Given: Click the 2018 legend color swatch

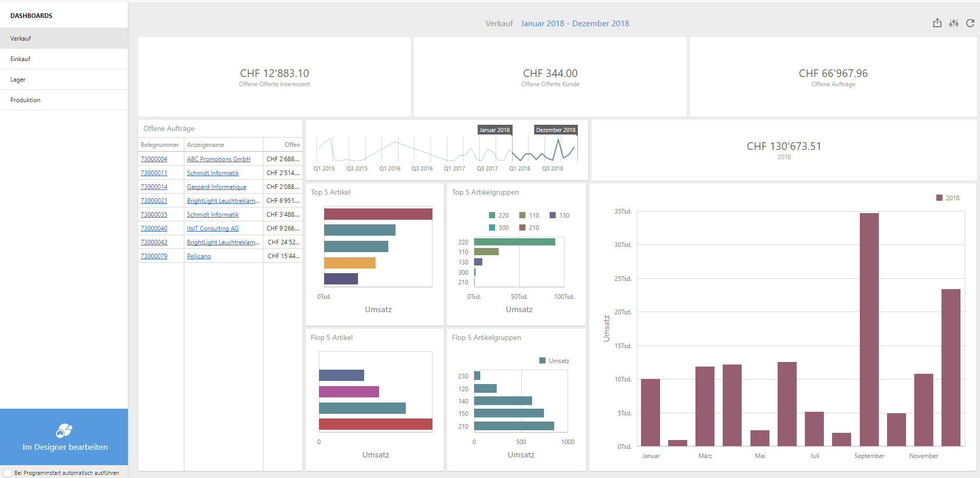Looking at the screenshot, I should click(x=939, y=198).
